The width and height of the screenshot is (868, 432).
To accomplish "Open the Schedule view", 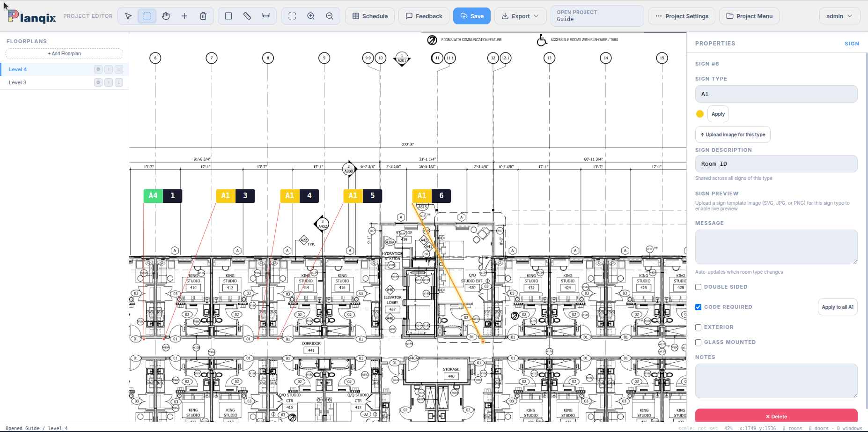I will pos(370,16).
